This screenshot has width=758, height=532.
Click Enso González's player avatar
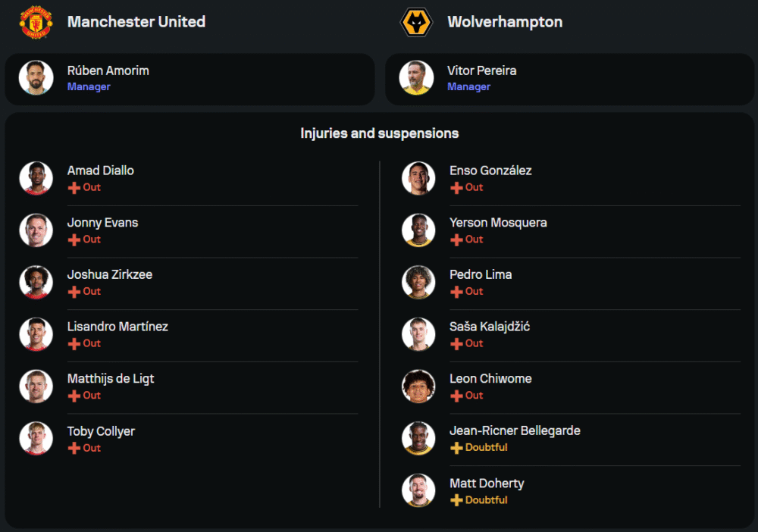tap(418, 178)
